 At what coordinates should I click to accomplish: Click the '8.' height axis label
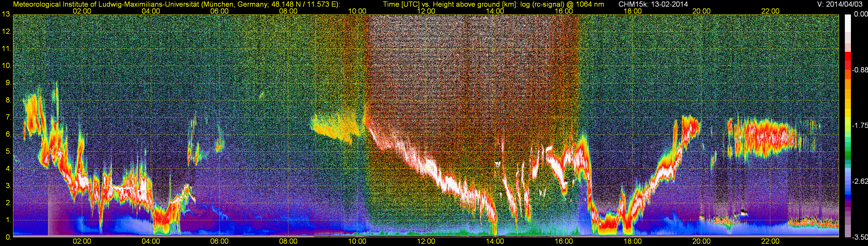pos(8,100)
